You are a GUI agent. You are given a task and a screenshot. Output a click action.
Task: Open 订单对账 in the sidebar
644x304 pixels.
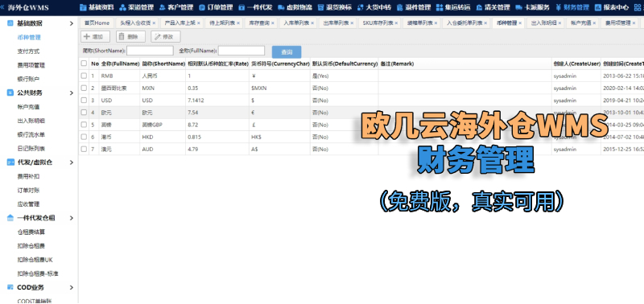(x=28, y=191)
